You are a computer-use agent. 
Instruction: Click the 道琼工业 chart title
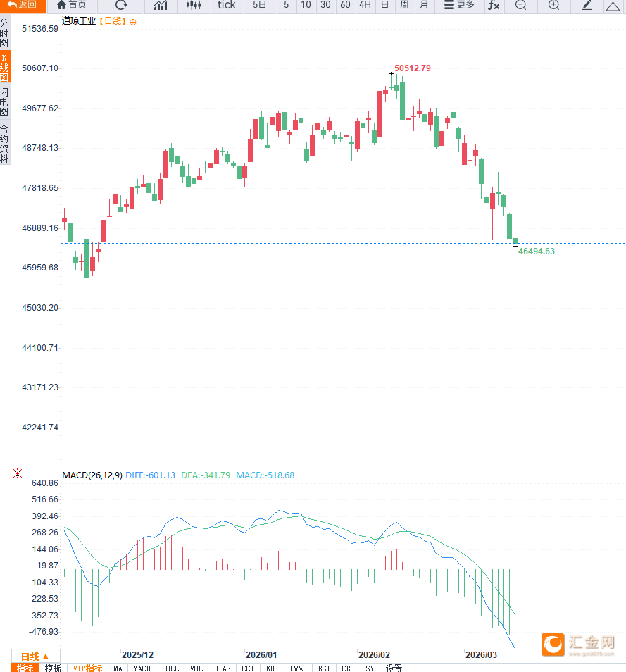[79, 21]
